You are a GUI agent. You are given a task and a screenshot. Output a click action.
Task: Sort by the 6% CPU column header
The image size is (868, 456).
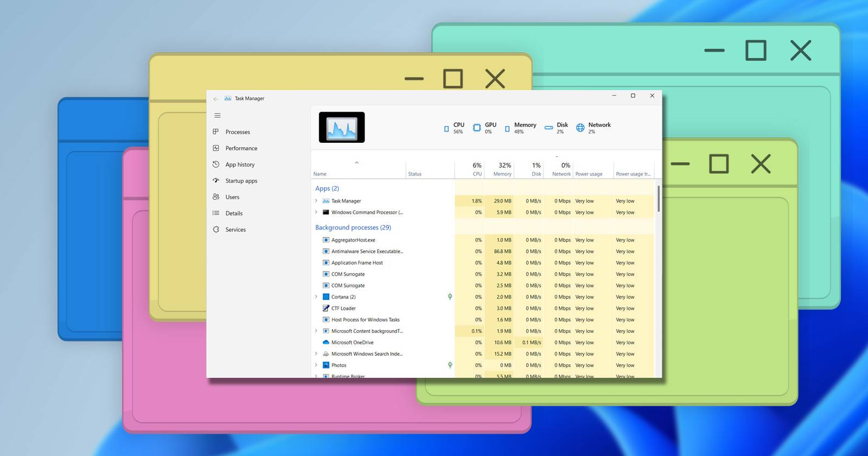point(470,169)
